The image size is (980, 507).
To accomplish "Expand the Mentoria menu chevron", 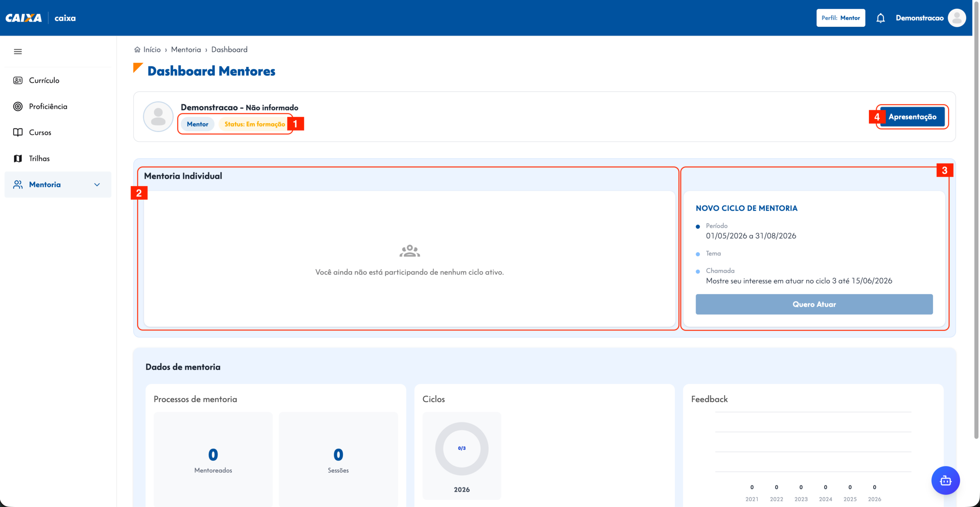I will click(97, 185).
